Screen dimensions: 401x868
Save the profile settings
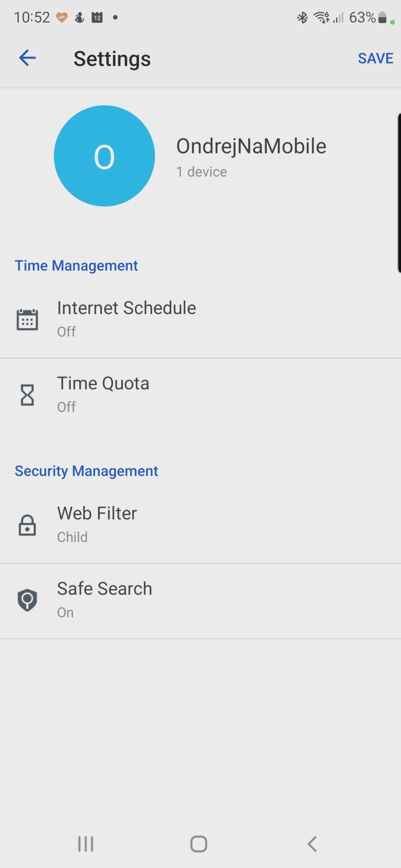click(x=375, y=58)
